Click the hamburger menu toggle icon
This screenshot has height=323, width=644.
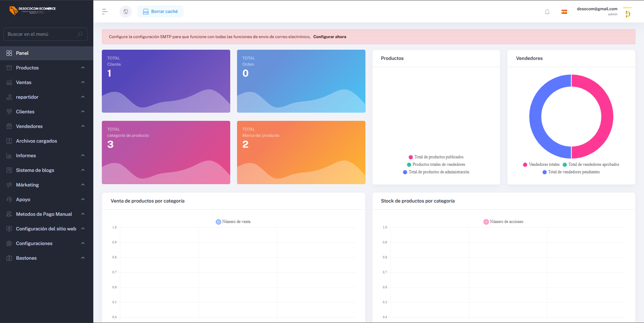[x=105, y=12]
